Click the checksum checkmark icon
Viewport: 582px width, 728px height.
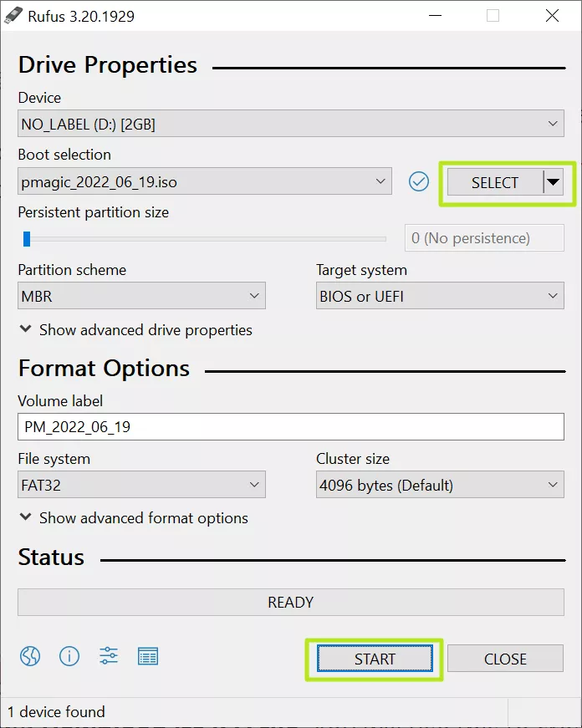(x=418, y=181)
